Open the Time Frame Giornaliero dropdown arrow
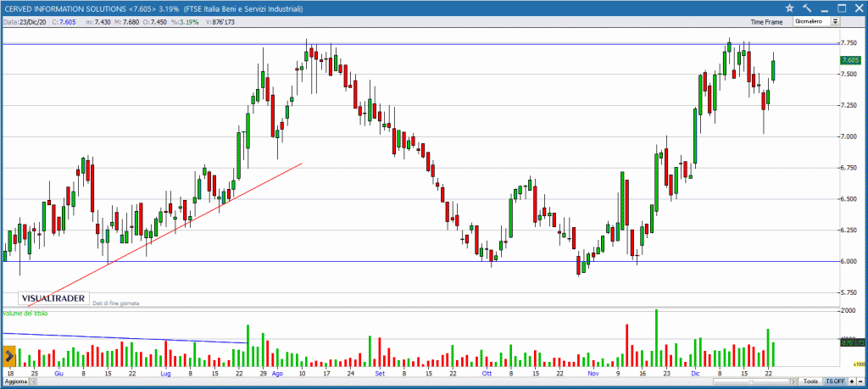Screen dimensions: 868x389 point(835,21)
